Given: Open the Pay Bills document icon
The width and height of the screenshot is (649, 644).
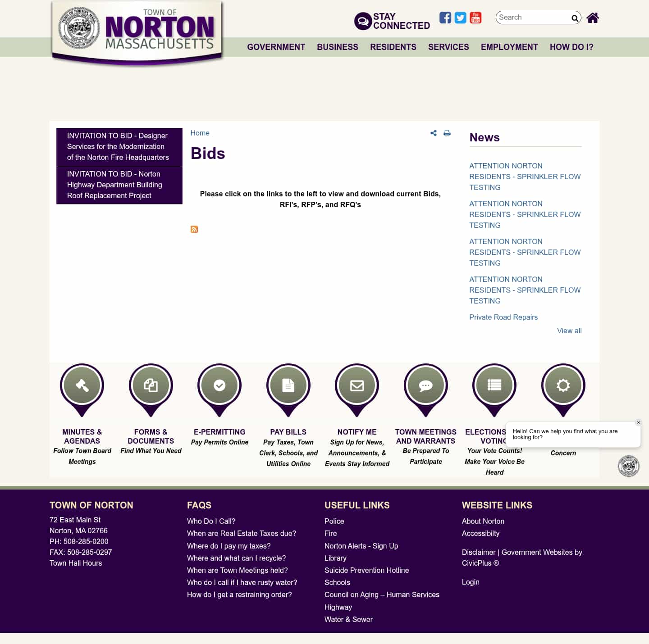Looking at the screenshot, I should click(x=288, y=385).
